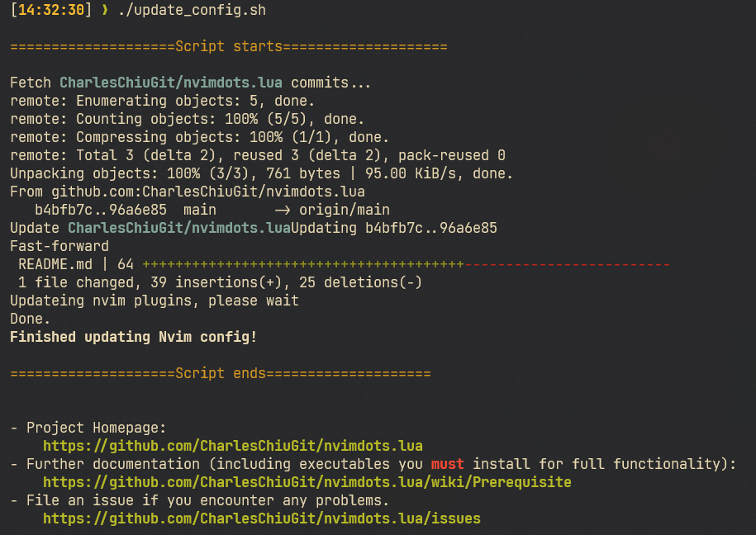The height and width of the screenshot is (535, 756).
Task: Click the README.md filename in diff summary
Action: (x=55, y=264)
